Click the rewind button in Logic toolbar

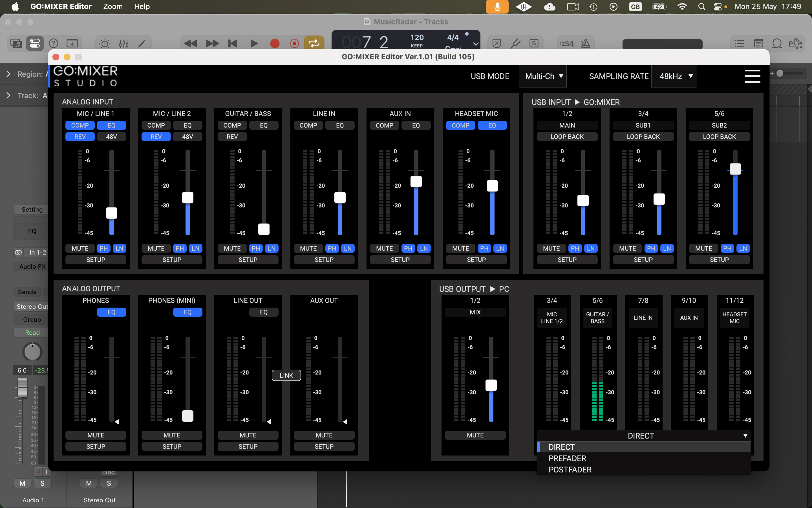tap(190, 43)
